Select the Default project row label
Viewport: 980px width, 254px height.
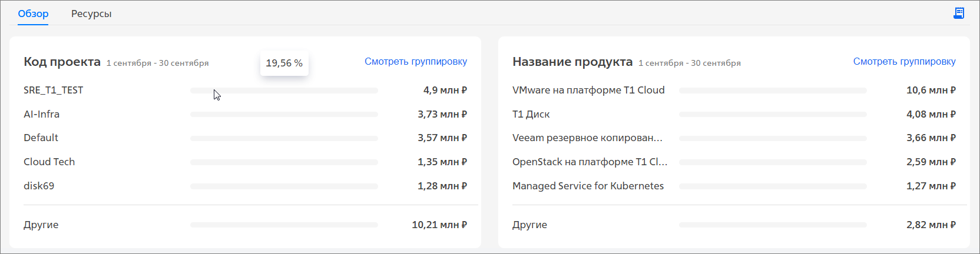(41, 138)
